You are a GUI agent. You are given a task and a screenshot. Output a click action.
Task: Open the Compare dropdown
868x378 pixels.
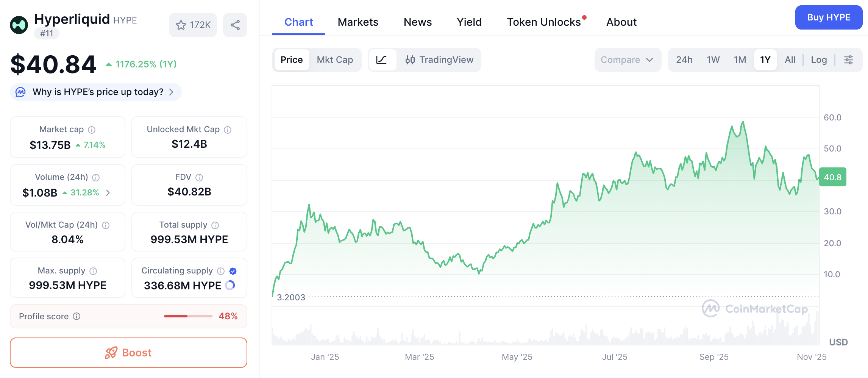(627, 59)
